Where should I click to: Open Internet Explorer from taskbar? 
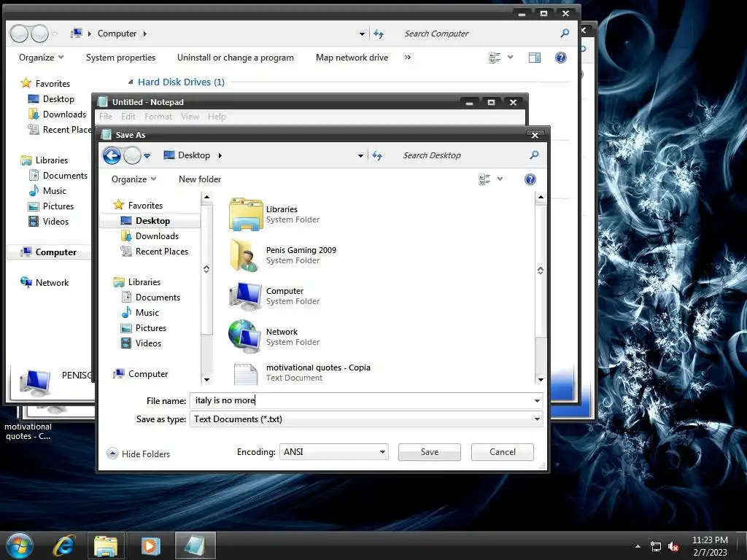(x=64, y=545)
